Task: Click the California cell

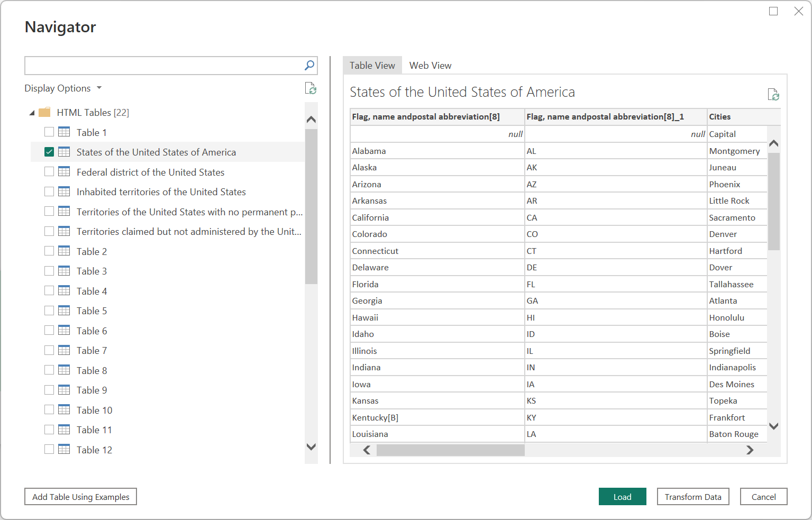Action: pyautogui.click(x=437, y=217)
